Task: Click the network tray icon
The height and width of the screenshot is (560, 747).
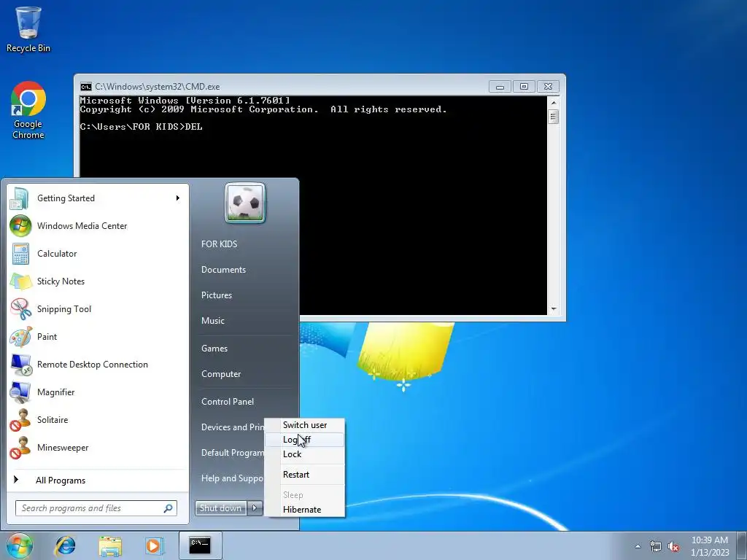Action: point(656,546)
